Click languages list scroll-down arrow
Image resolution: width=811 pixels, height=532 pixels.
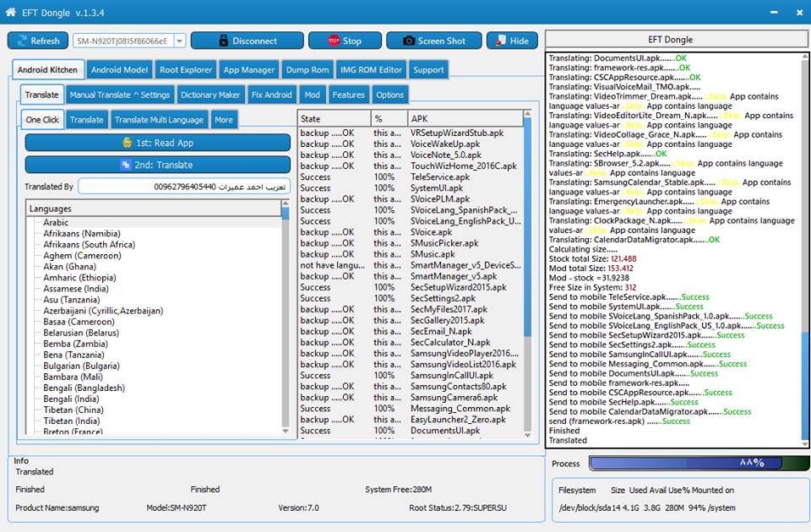(285, 431)
